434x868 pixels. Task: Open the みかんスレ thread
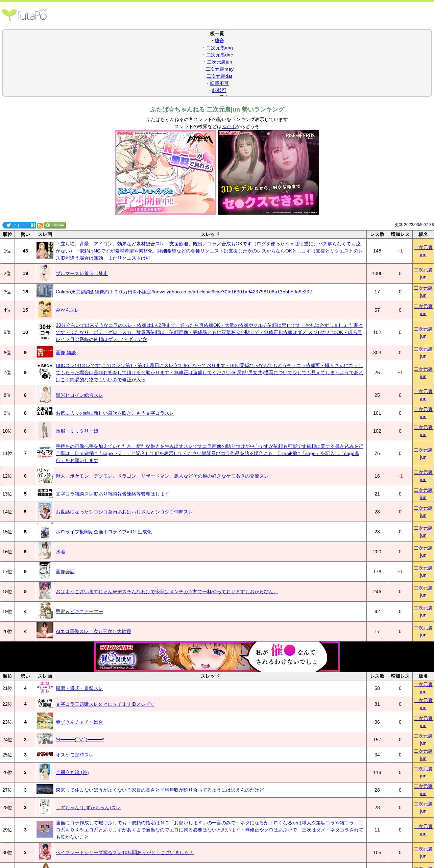68,310
